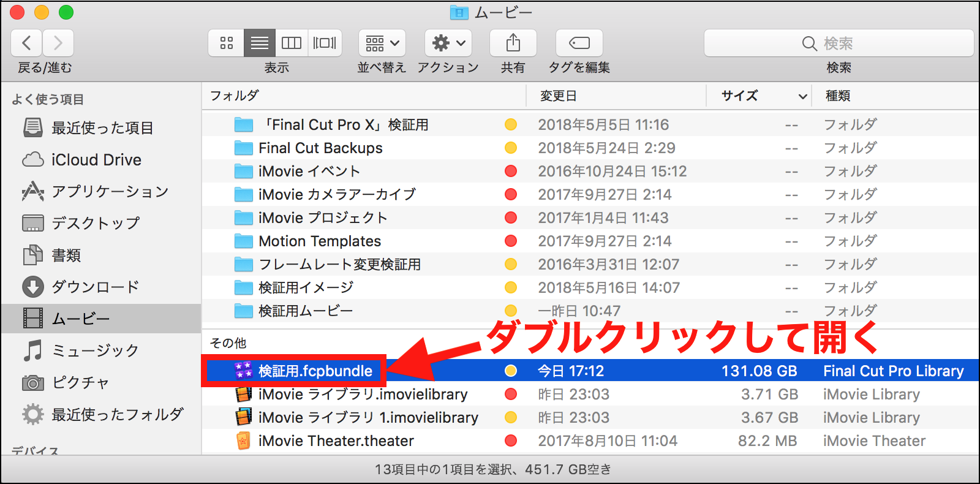The height and width of the screenshot is (484, 980).
Task: Click the 2018年5月24日 2:29 date
Action: coord(606,148)
